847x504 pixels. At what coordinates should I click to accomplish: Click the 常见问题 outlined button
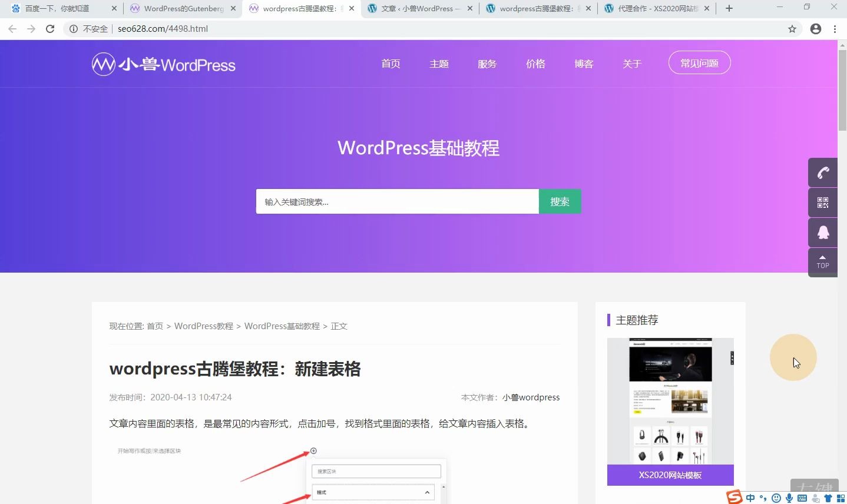tap(700, 63)
